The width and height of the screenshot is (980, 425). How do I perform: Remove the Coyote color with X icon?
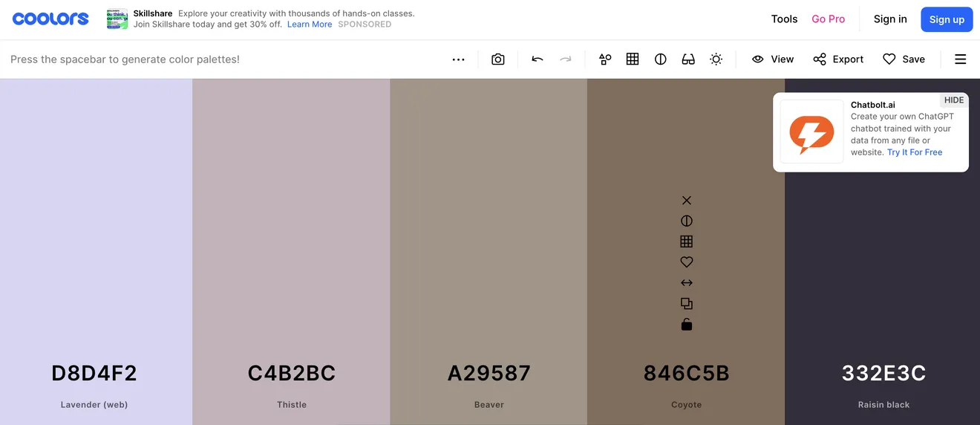[687, 201]
